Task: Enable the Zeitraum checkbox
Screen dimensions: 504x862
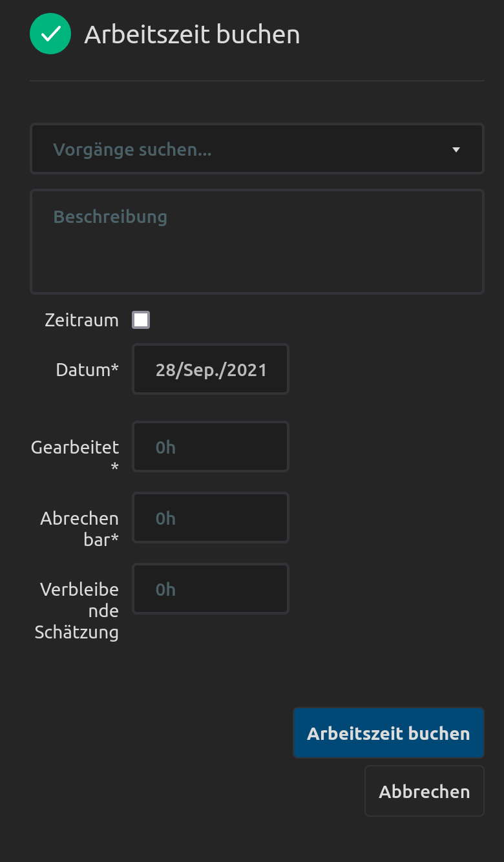Action: 141,320
